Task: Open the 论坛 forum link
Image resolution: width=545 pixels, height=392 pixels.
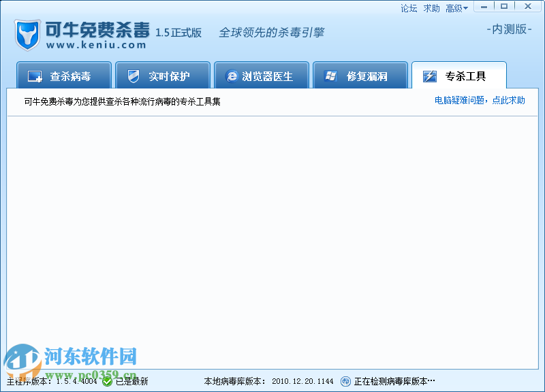Action: pos(409,8)
